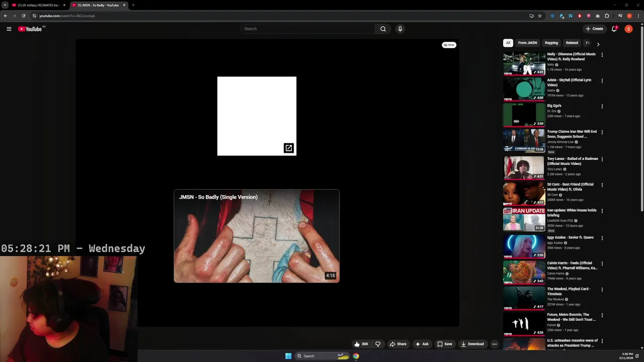
Task: Open the Nelly Dilemma video thumbnail
Action: click(524, 63)
